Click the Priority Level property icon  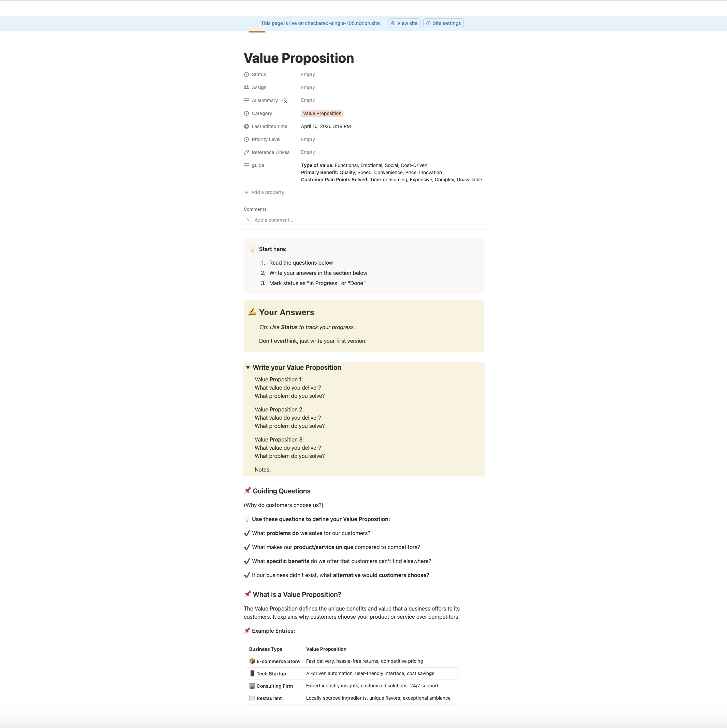click(x=246, y=139)
